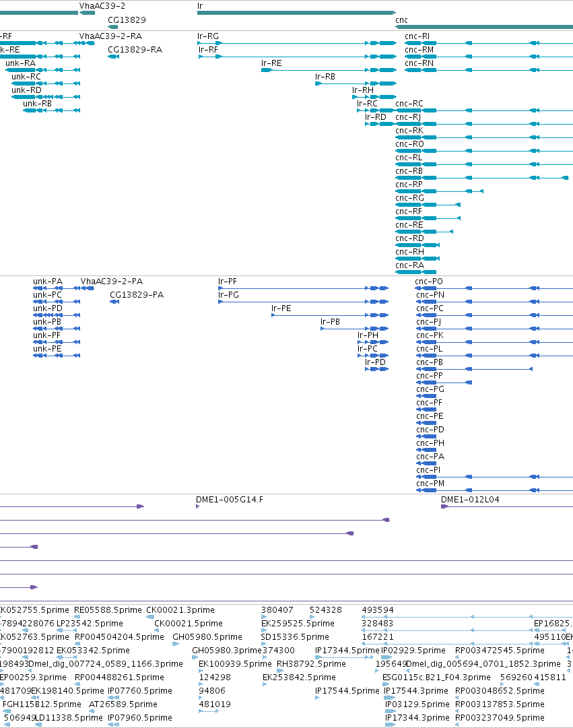Select protein lr-PB label
573x728 pixels.
[330, 322]
